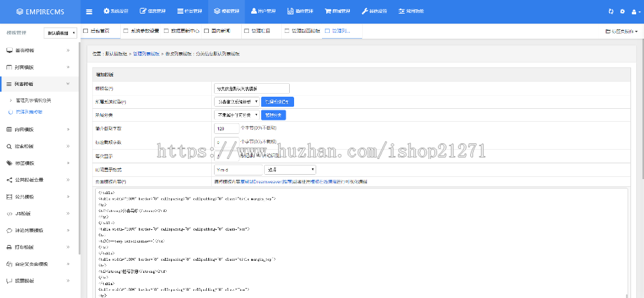Click the edit icon of 信息管理

click(x=143, y=11)
